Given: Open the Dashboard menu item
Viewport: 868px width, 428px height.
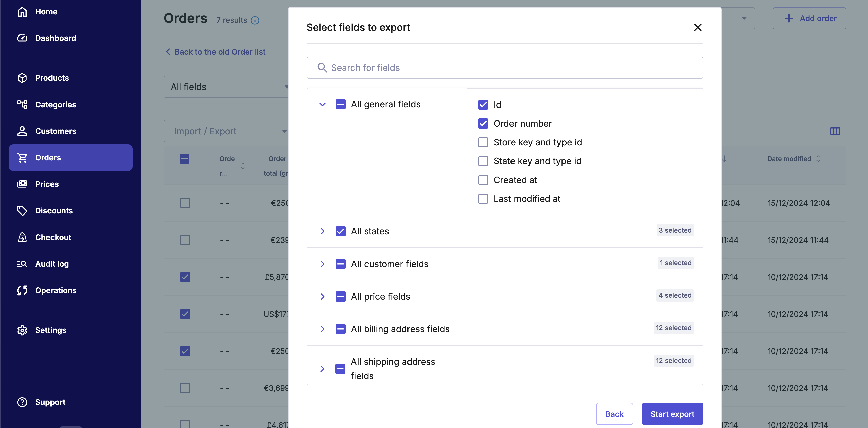Looking at the screenshot, I should (x=56, y=38).
